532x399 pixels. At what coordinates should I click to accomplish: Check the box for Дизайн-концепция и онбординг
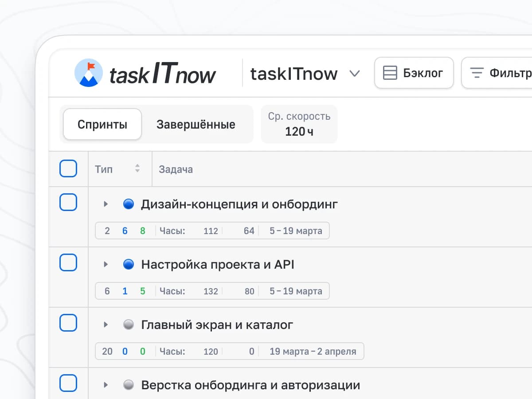[x=68, y=203]
